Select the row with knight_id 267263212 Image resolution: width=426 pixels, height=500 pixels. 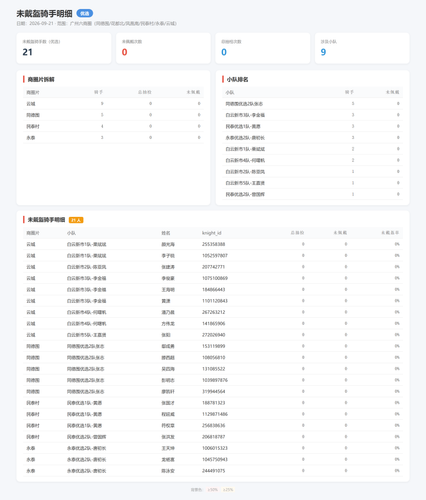coord(213,312)
